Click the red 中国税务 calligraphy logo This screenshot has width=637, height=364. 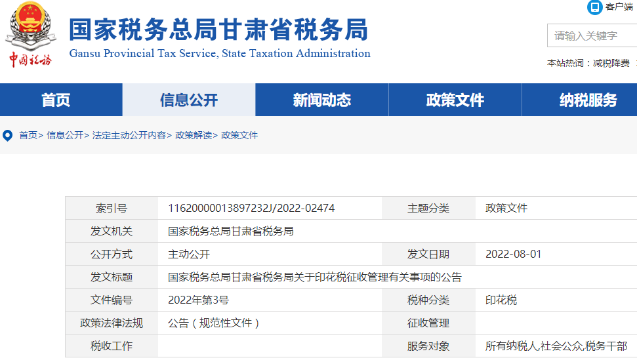pos(30,60)
